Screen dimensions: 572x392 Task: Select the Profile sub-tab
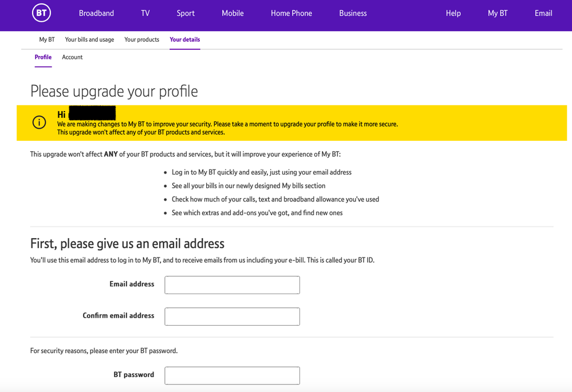[43, 57]
